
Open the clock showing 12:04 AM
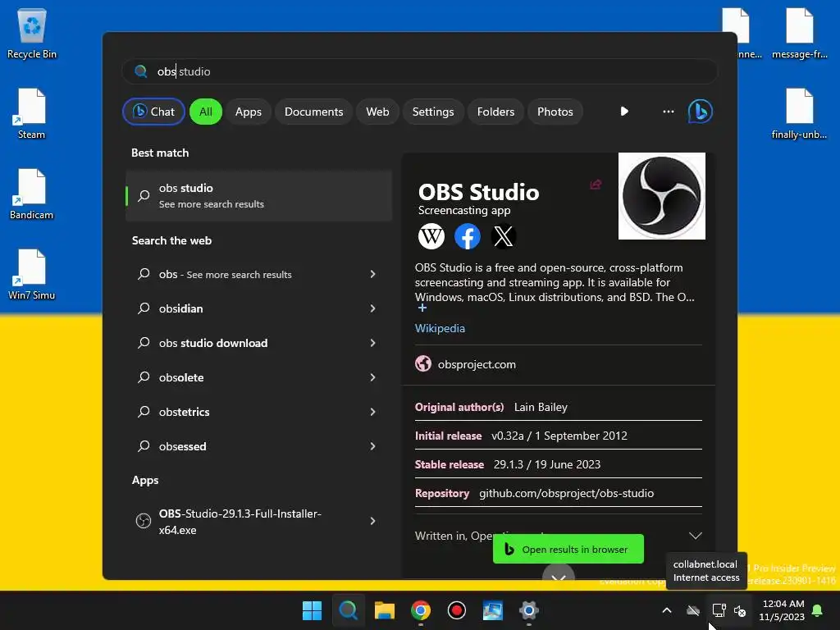tap(782, 610)
